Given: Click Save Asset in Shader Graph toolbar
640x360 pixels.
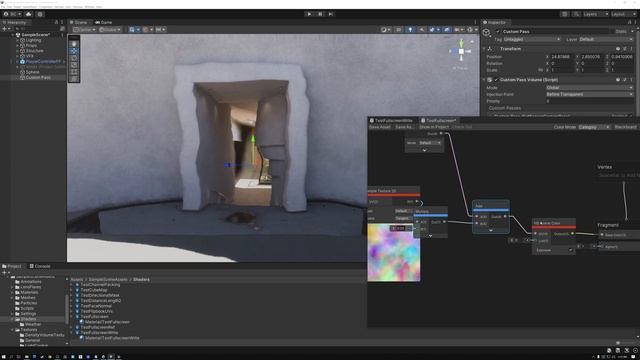Looking at the screenshot, I should point(380,127).
